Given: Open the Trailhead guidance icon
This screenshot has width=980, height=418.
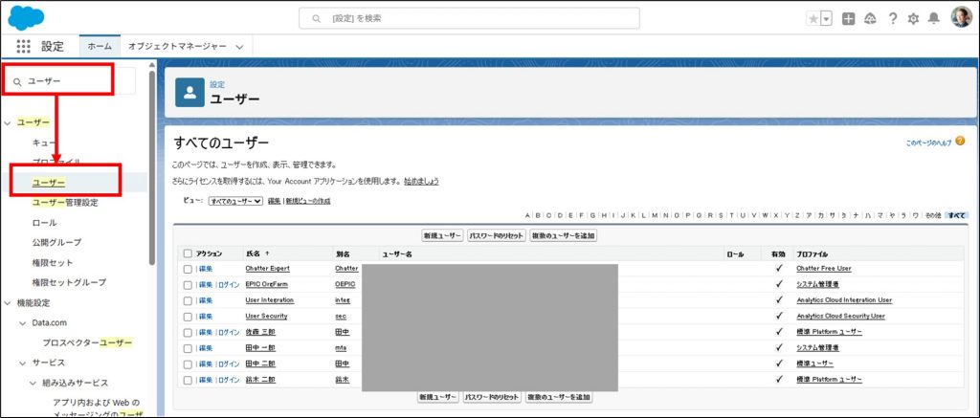Looking at the screenshot, I should click(870, 18).
